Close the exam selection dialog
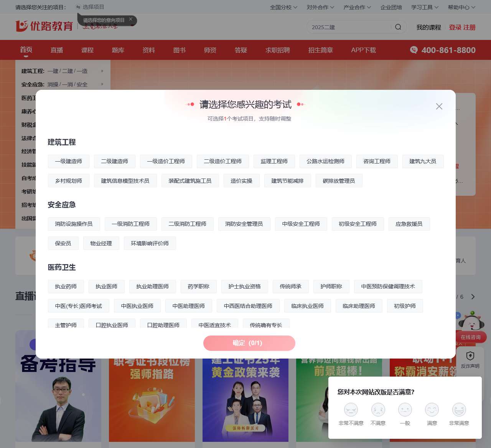491x448 pixels. pyautogui.click(x=439, y=106)
